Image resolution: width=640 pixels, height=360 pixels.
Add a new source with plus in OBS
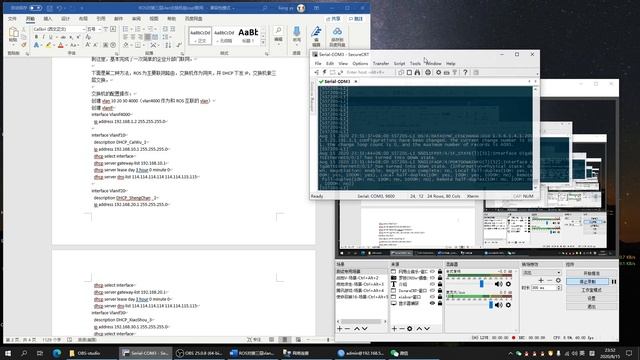point(394,329)
